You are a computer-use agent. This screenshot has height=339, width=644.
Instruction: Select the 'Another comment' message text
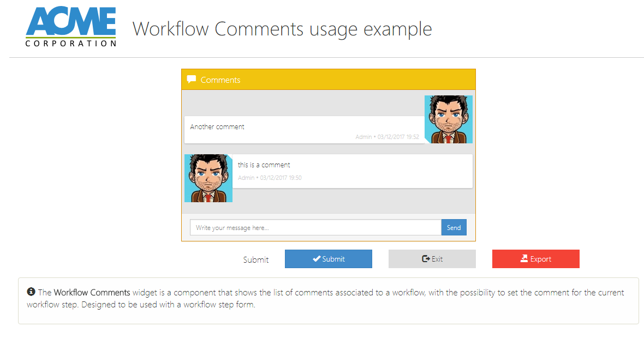click(217, 127)
